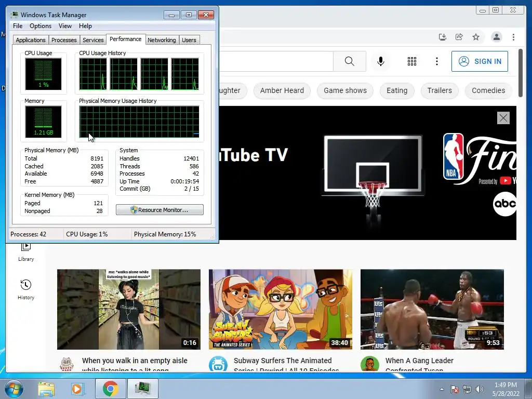Click the YouTube search magnifier button
The height and width of the screenshot is (399, 532).
pos(350,61)
